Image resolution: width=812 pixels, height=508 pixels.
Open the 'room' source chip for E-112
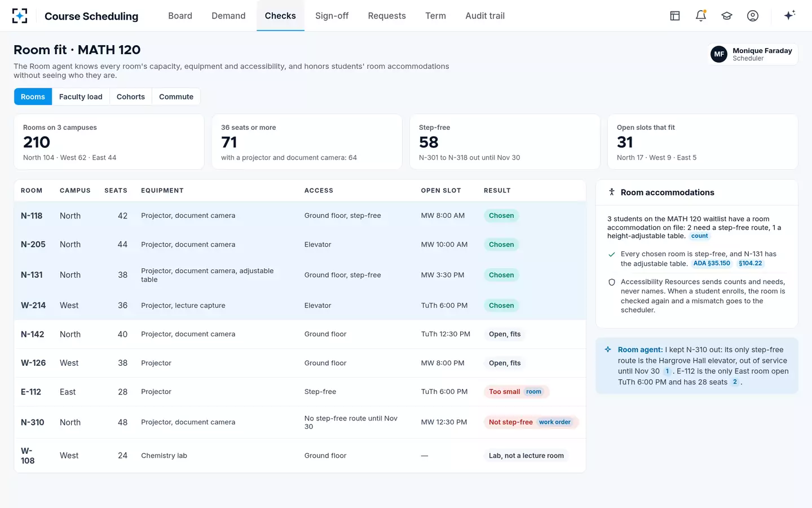point(533,392)
